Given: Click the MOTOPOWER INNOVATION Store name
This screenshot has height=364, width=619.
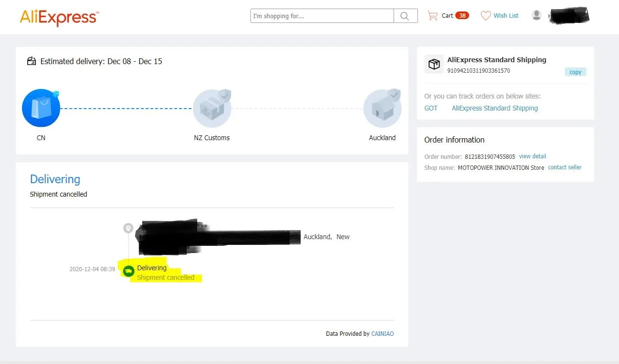Looking at the screenshot, I should pyautogui.click(x=501, y=168).
